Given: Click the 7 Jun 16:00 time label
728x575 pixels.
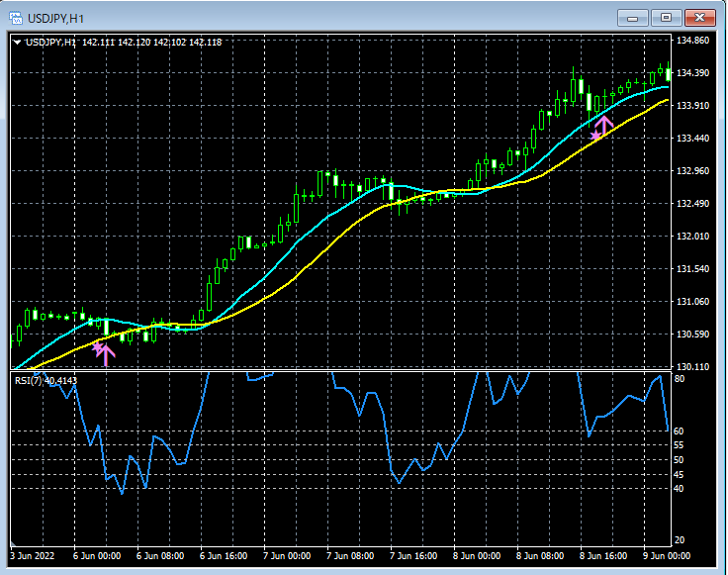Looking at the screenshot, I should (413, 556).
